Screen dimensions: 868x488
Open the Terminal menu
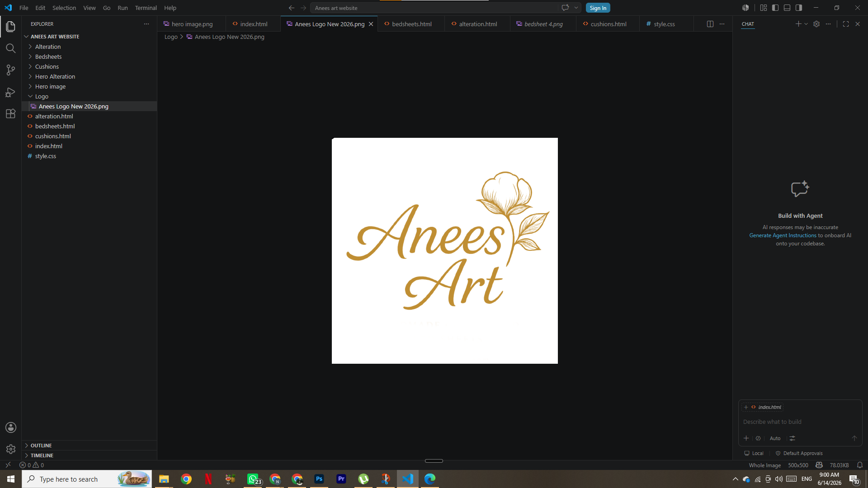(146, 8)
